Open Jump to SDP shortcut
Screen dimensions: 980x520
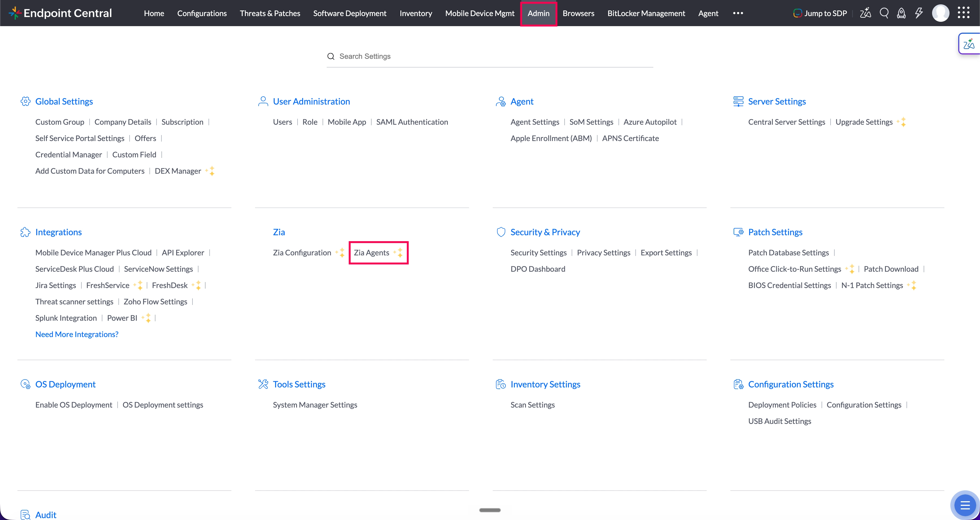click(820, 13)
